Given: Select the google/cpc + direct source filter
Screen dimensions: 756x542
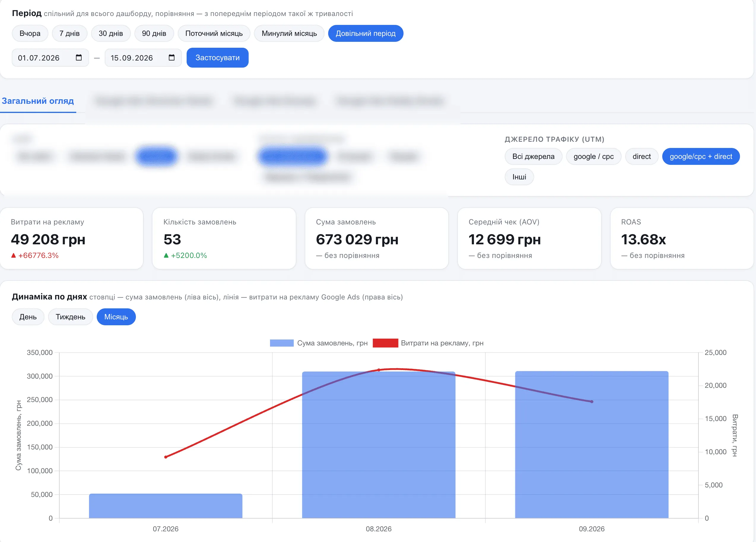Looking at the screenshot, I should tap(701, 157).
